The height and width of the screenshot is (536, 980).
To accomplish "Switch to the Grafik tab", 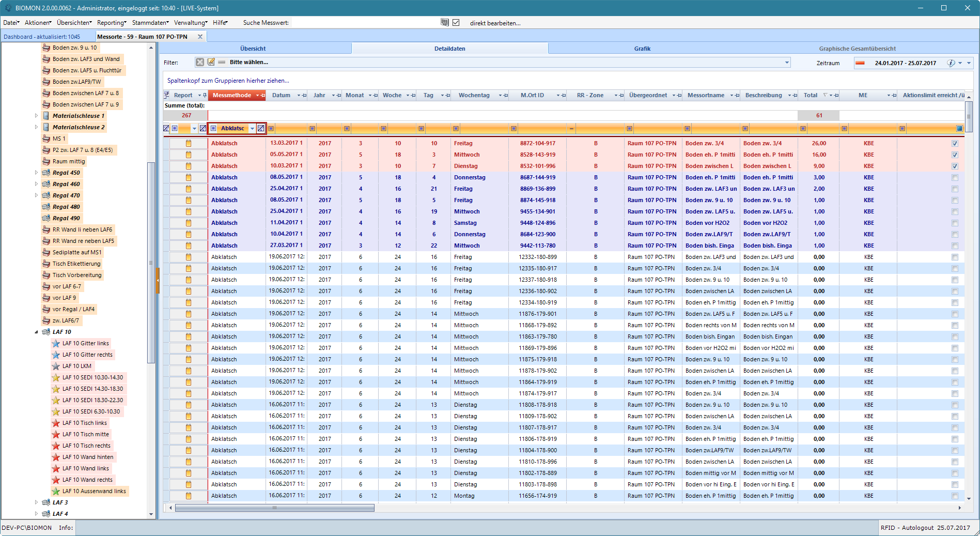I will tap(642, 49).
